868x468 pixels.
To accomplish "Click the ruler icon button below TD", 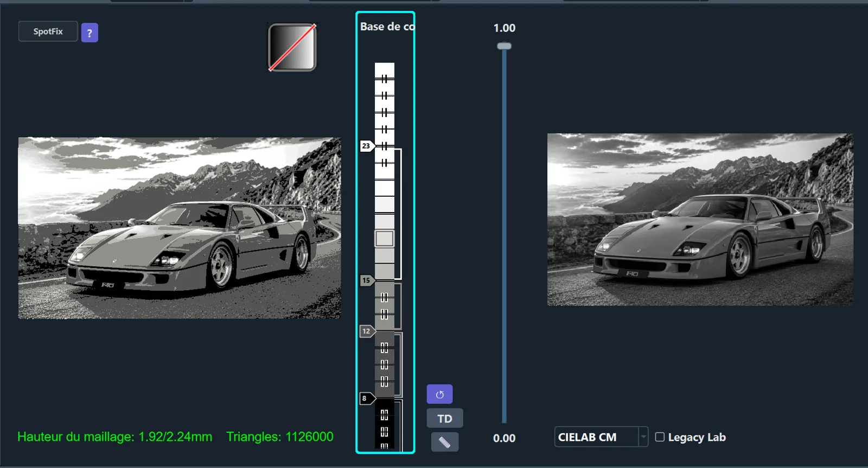I will coord(445,442).
